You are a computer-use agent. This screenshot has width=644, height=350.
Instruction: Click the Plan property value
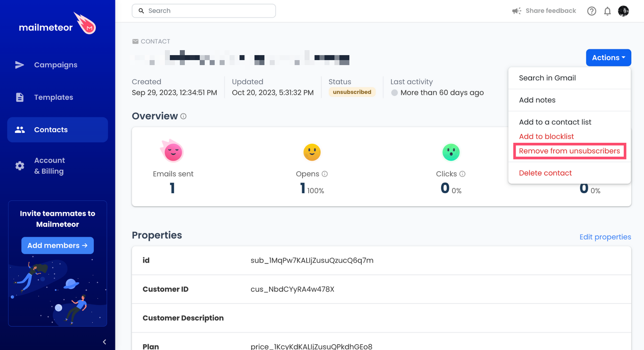pyautogui.click(x=311, y=346)
